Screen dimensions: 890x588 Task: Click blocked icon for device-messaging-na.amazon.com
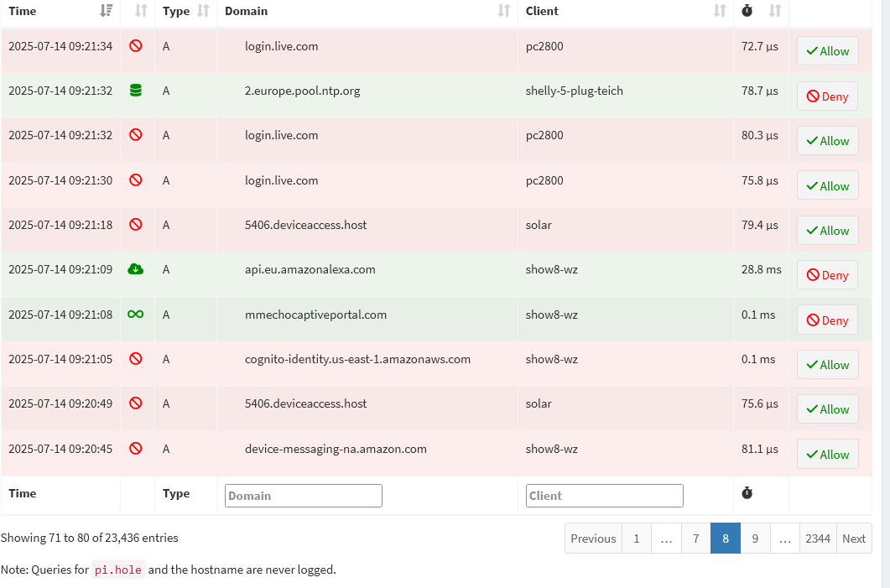136,449
